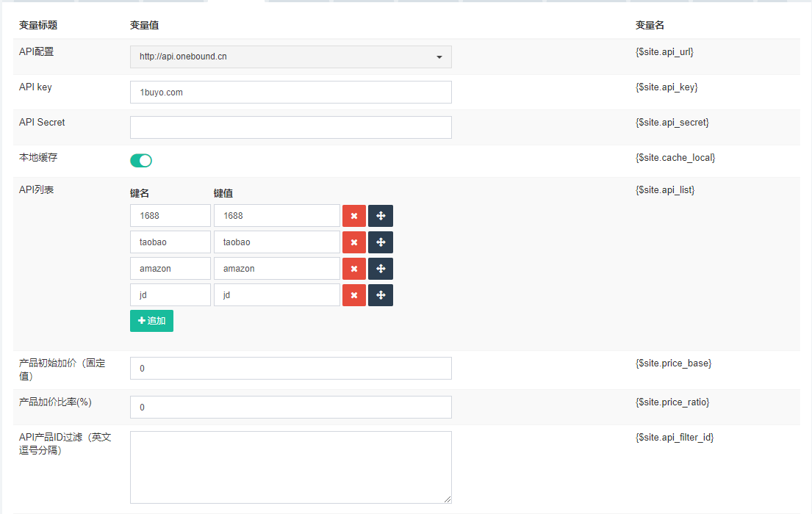The height and width of the screenshot is (514, 812).
Task: Click the jd key name field
Action: tap(170, 295)
